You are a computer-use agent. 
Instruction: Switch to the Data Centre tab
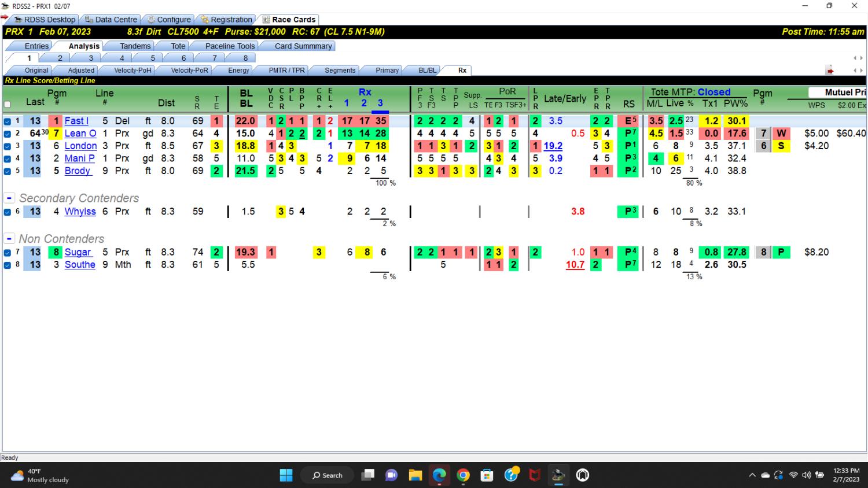(x=111, y=19)
